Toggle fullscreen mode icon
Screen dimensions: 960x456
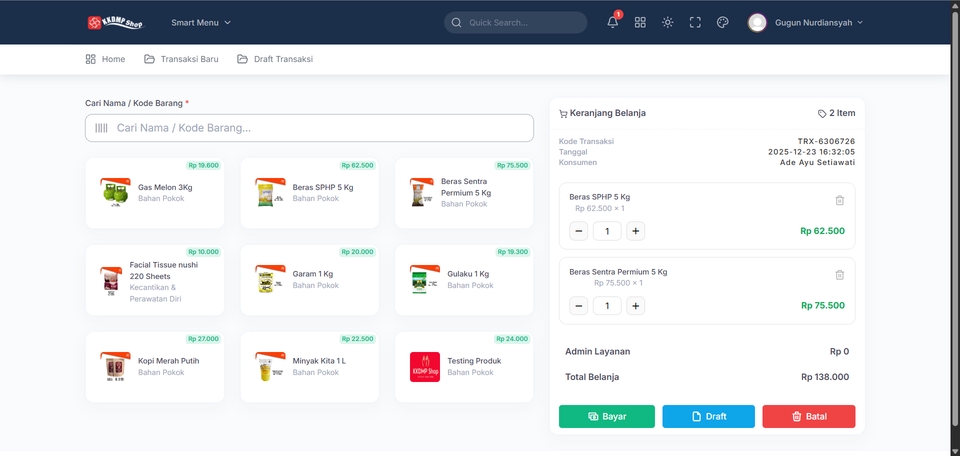coord(695,23)
